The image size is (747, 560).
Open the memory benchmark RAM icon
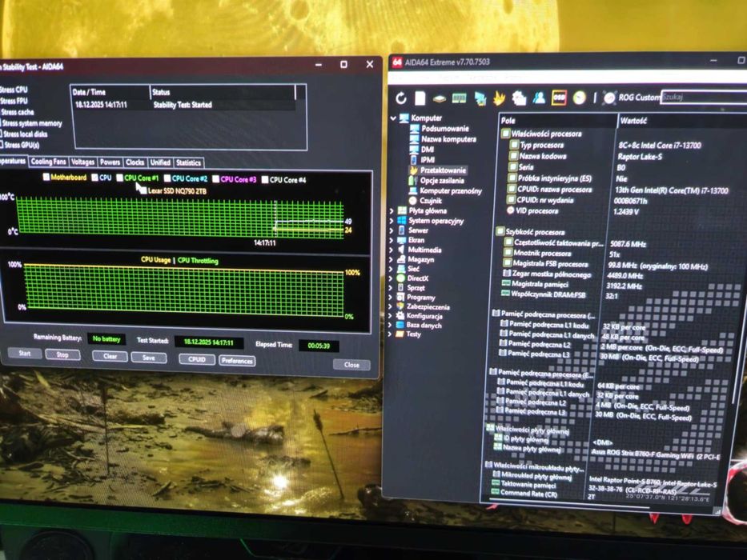pyautogui.click(x=460, y=98)
